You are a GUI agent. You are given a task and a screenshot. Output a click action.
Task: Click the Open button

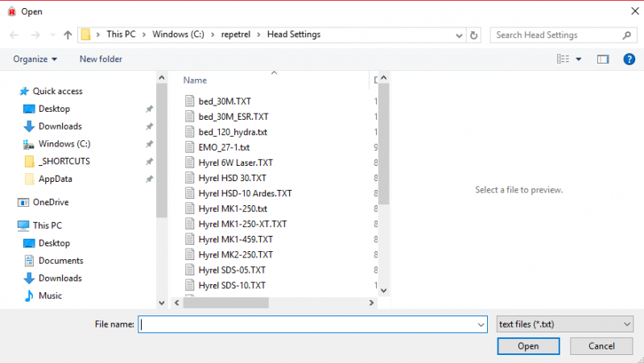(528, 346)
